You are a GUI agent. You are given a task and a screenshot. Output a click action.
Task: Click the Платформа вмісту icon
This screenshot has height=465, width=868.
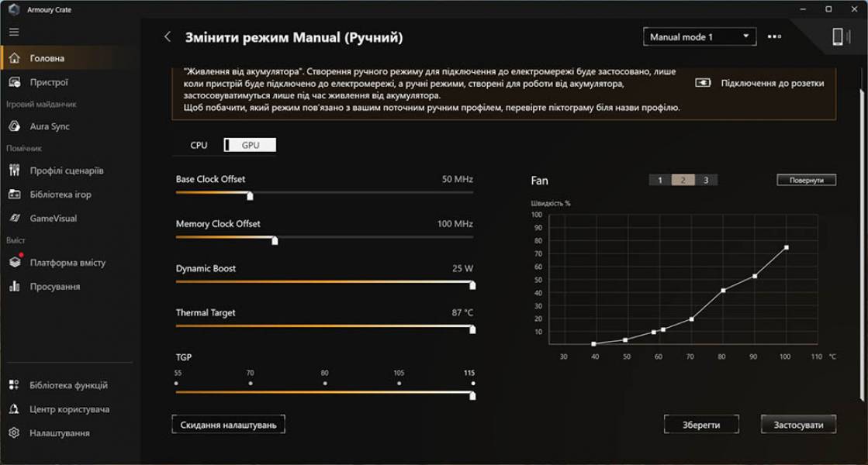15,261
